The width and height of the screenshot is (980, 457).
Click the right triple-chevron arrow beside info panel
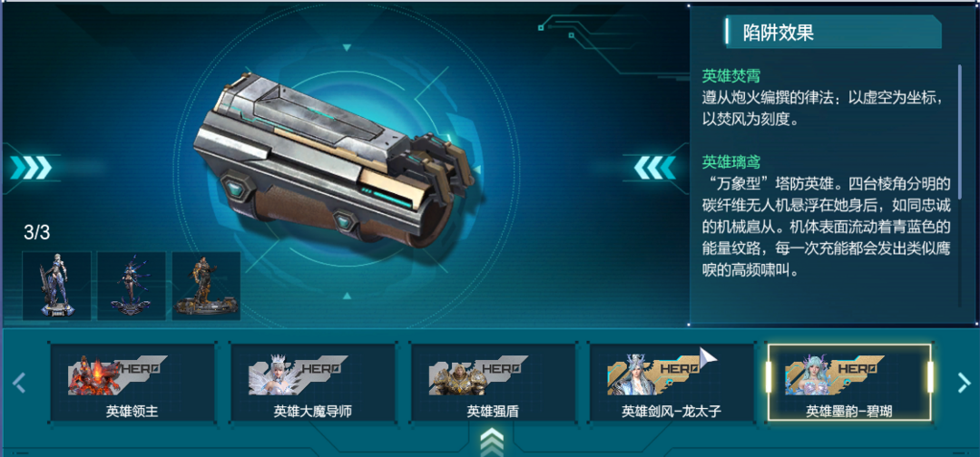(x=654, y=168)
